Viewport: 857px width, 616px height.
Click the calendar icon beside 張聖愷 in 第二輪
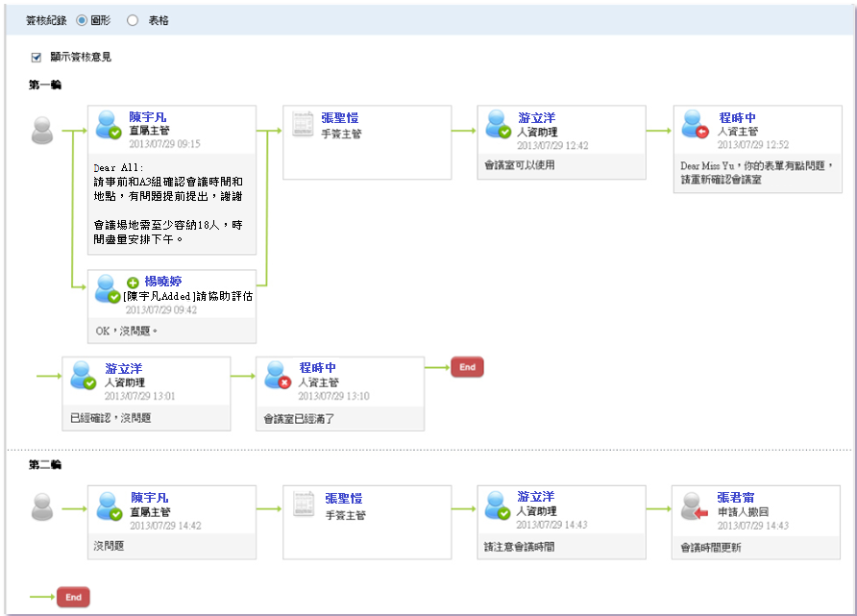pos(304,504)
